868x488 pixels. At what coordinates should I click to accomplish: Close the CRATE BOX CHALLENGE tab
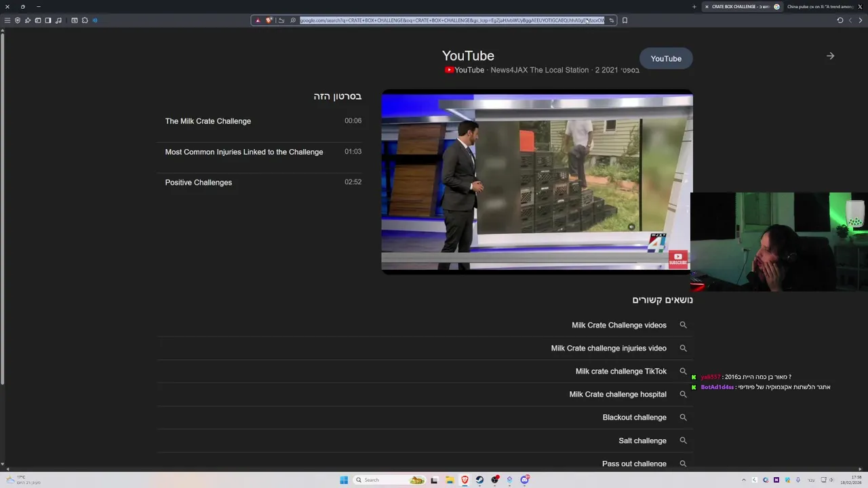(707, 7)
